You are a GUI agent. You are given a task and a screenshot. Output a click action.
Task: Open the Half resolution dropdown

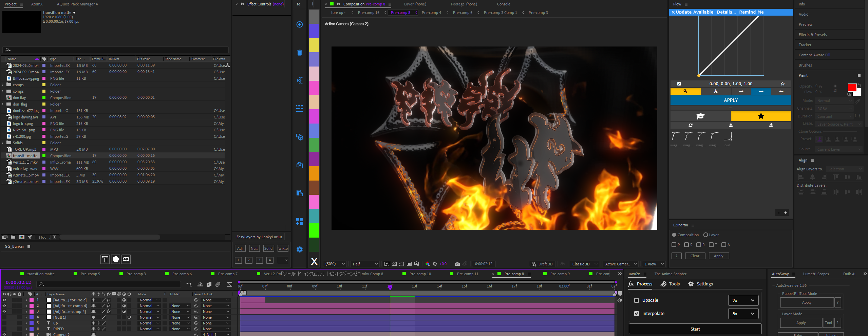tap(365, 264)
